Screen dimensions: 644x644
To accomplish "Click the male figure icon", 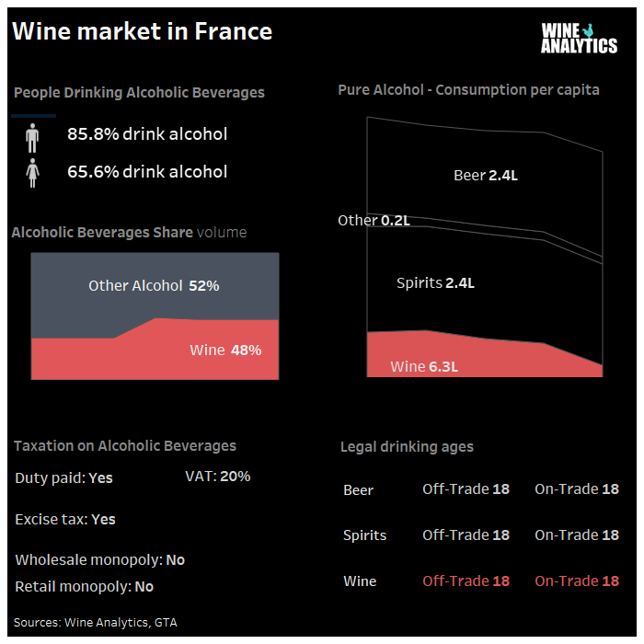I will [x=32, y=138].
